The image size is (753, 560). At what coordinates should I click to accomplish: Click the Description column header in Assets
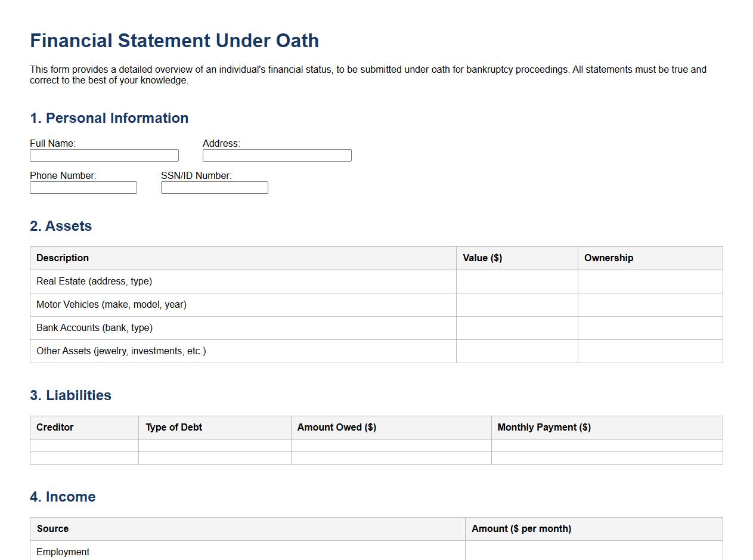(62, 258)
